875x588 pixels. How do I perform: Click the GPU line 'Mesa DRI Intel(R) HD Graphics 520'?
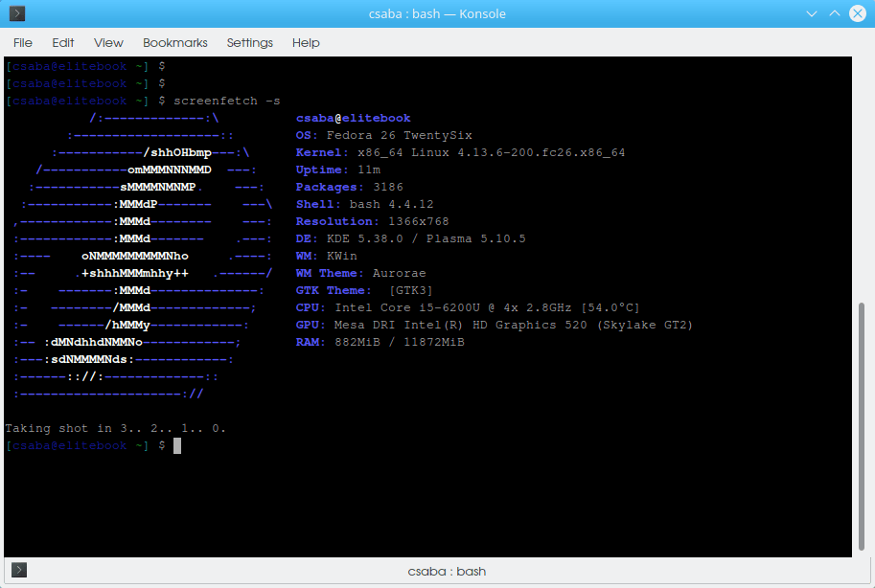[x=460, y=326]
